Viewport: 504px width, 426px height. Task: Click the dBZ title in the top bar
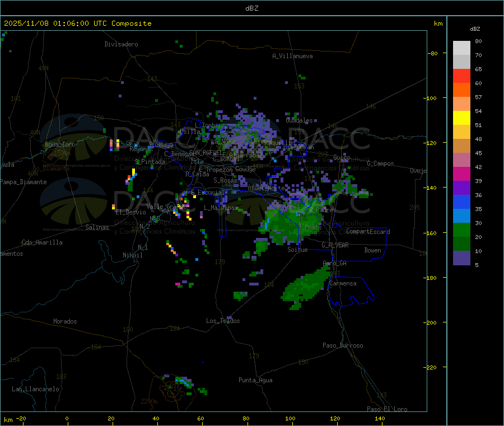[x=251, y=8]
